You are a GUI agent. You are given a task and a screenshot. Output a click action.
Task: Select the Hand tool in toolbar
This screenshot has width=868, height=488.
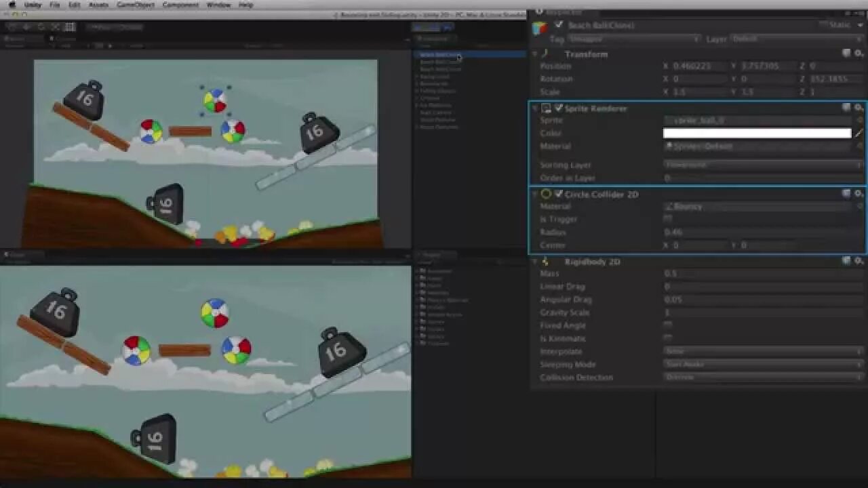[x=11, y=27]
